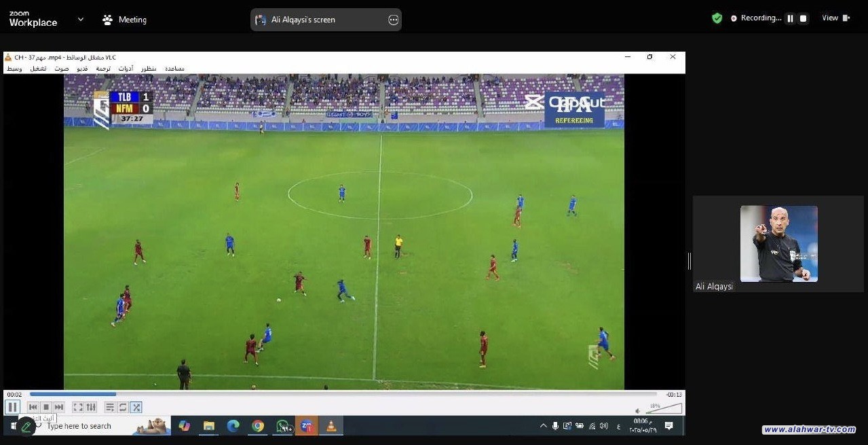Screen dimensions: 868x445
Task: Click the VLC stop button
Action: tap(46, 407)
